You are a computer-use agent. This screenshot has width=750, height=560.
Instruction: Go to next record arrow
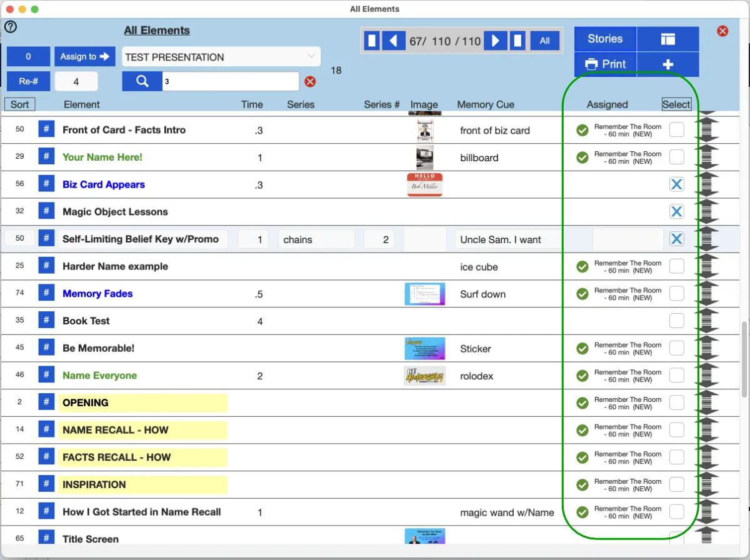point(496,41)
